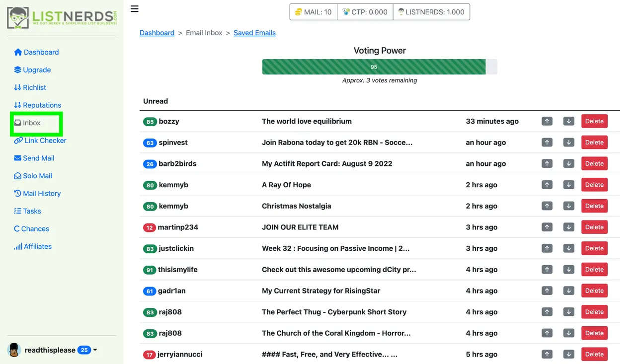Click the LISTNERDS: 1.000 balance button
This screenshot has width=636, height=364.
click(x=431, y=12)
